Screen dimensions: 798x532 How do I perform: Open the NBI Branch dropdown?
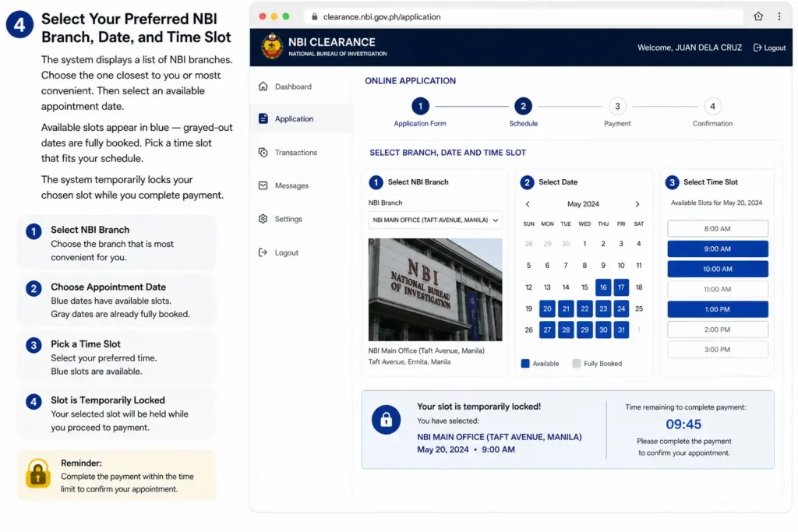435,220
